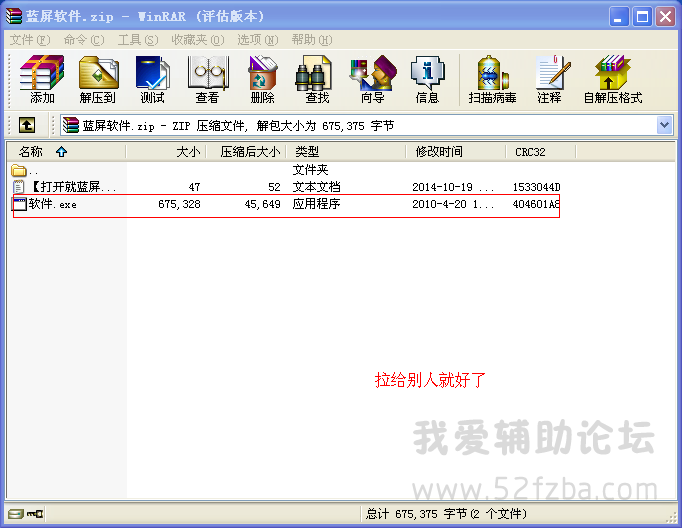The height and width of the screenshot is (528, 682).
Task: Click the address path field text
Action: point(238,126)
